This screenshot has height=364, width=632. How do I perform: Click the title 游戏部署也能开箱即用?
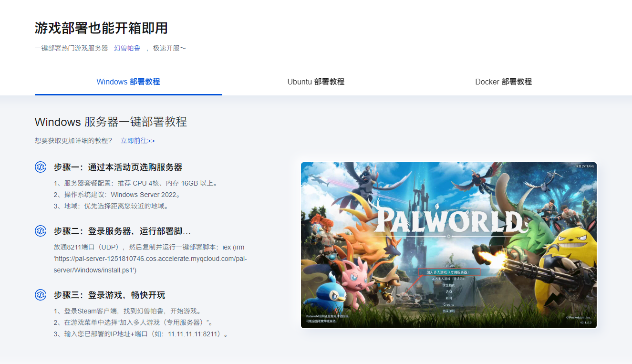[x=101, y=28]
